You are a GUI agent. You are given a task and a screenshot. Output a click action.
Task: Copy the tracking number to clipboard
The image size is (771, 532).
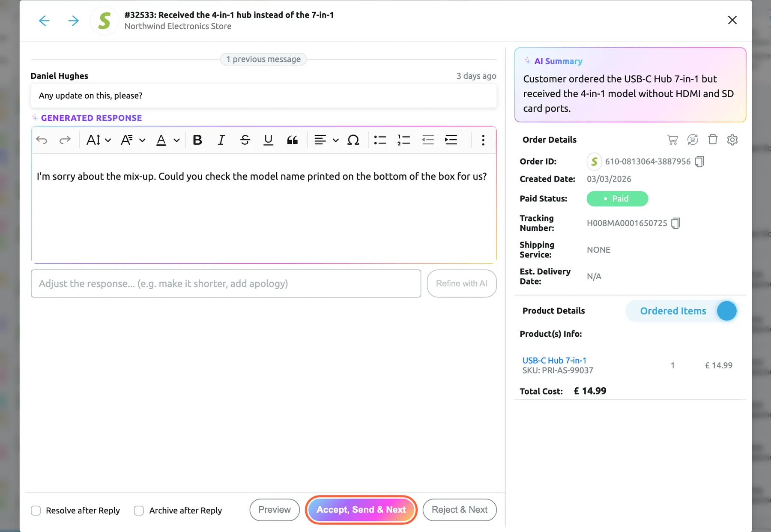[x=675, y=223]
